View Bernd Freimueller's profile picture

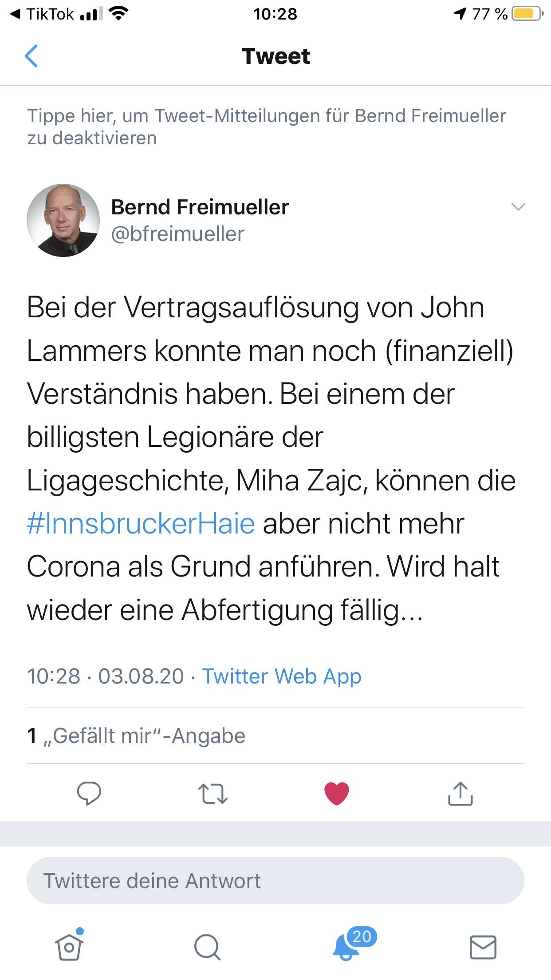point(63,221)
